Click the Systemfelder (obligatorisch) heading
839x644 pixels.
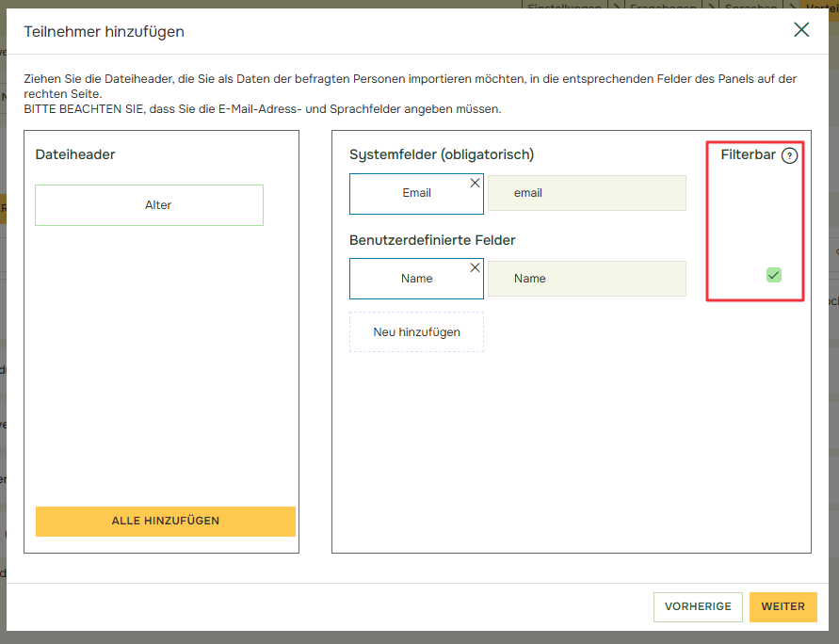pyautogui.click(x=442, y=154)
